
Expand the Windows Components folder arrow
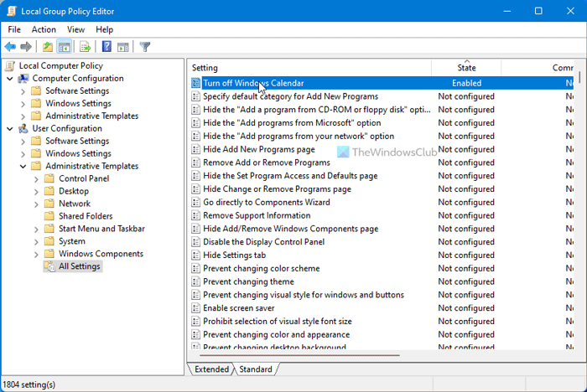coord(35,254)
